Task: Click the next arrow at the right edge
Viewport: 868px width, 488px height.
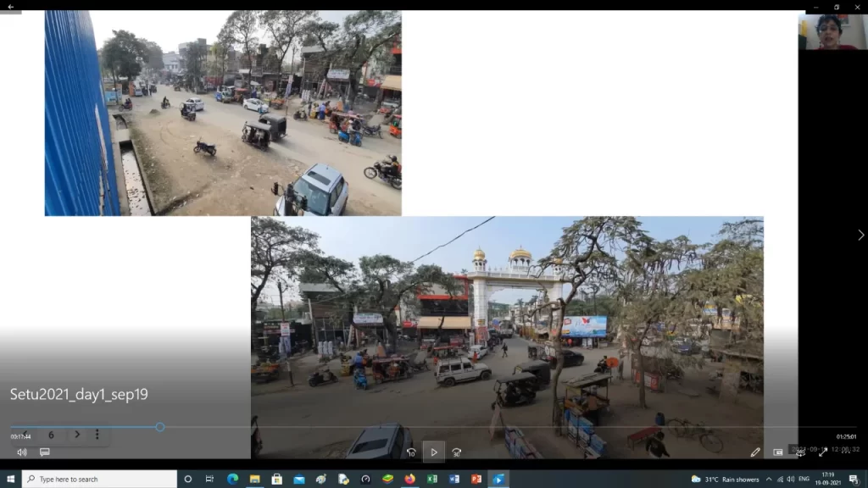Action: point(860,235)
